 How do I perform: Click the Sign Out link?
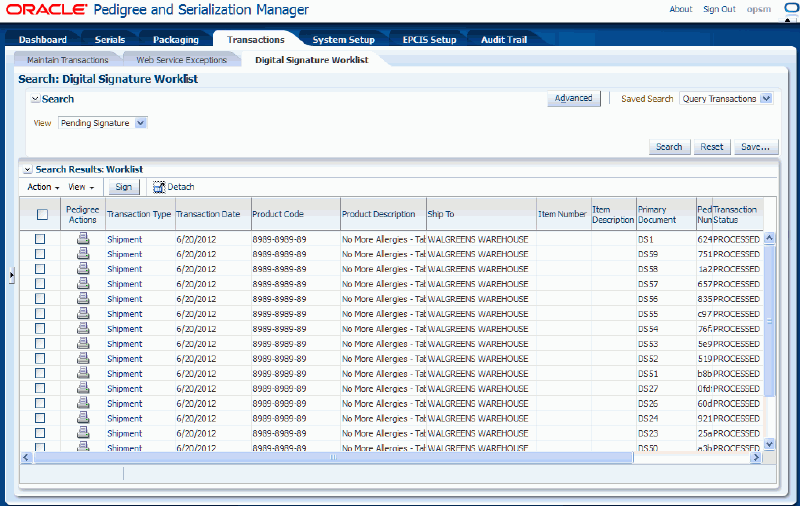pos(719,9)
